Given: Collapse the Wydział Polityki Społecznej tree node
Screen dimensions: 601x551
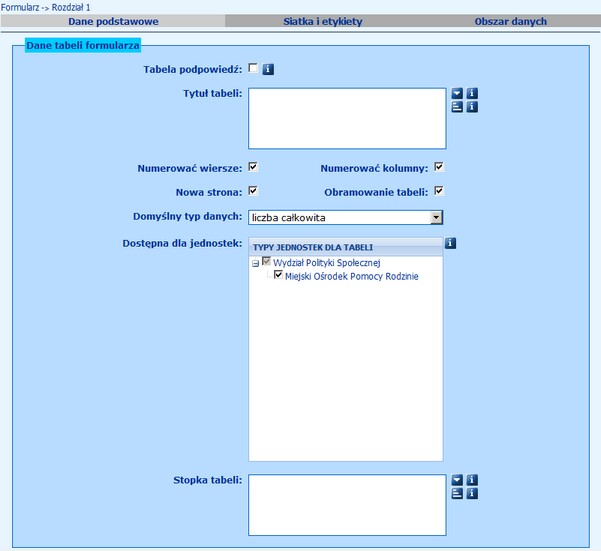Looking at the screenshot, I should [x=255, y=262].
